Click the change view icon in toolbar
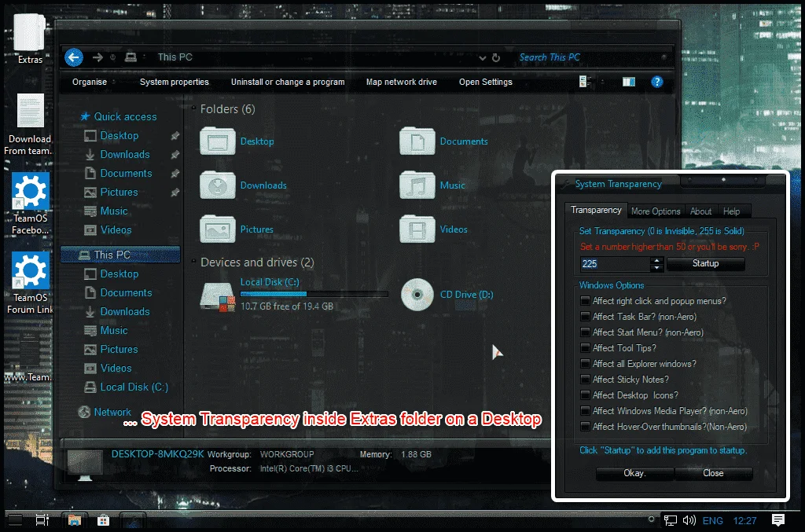 pos(585,82)
